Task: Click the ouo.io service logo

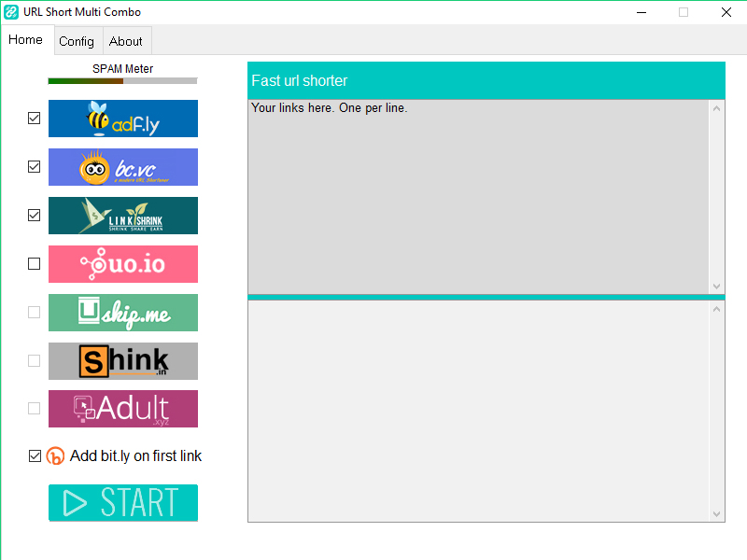Action: click(123, 264)
